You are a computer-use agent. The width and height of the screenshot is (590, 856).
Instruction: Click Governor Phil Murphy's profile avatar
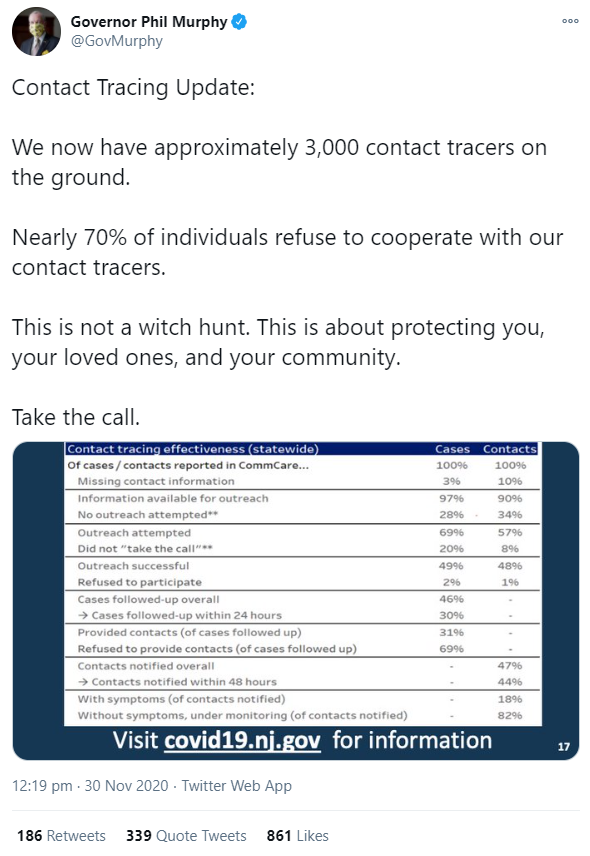coord(37,32)
